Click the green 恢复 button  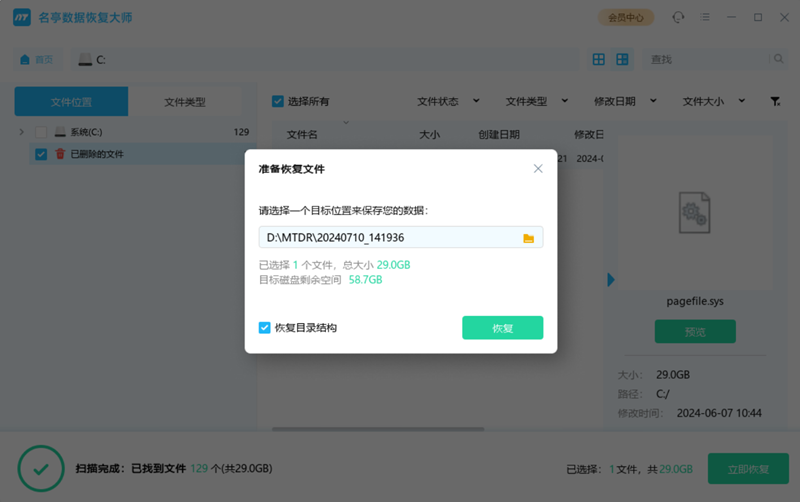click(503, 328)
